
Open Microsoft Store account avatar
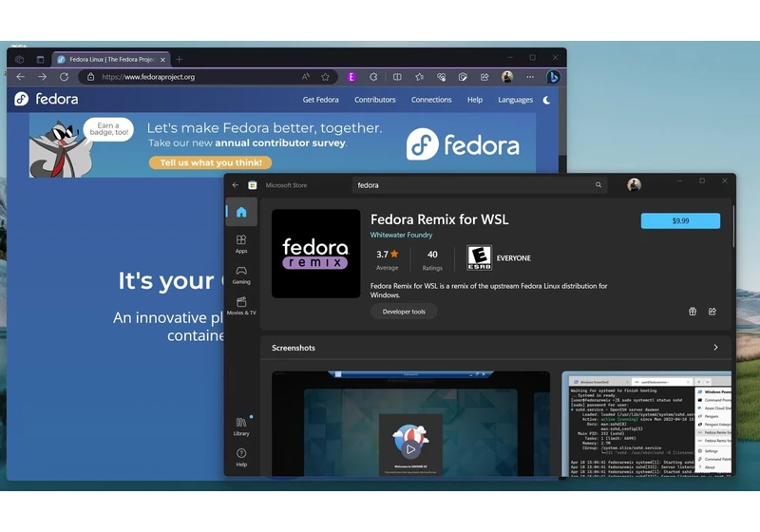tap(634, 184)
